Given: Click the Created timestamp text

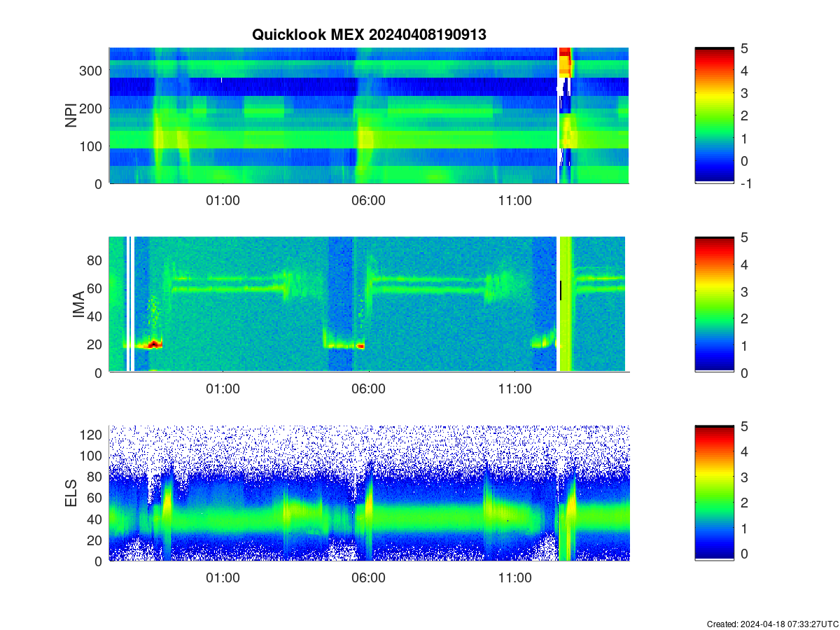Looking at the screenshot, I should [x=771, y=624].
